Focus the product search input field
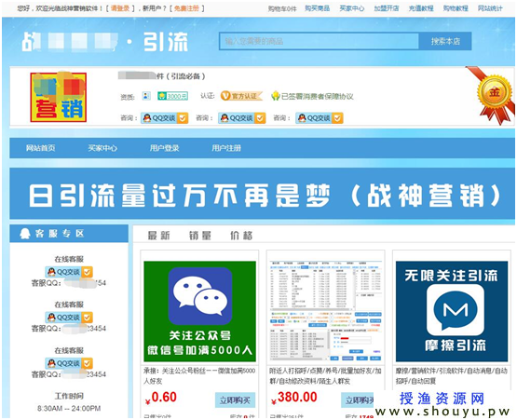 tap(319, 41)
